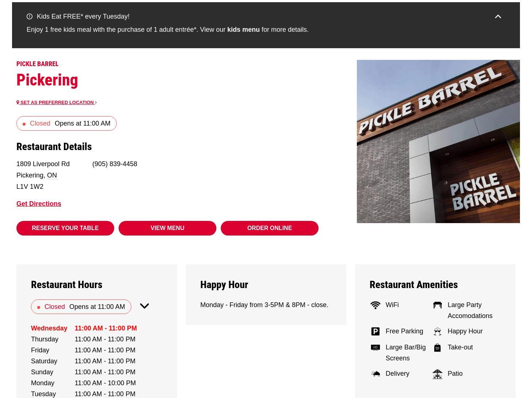Click the Delivery icon
Image resolution: width=532 pixels, height=398 pixels.
point(375,374)
